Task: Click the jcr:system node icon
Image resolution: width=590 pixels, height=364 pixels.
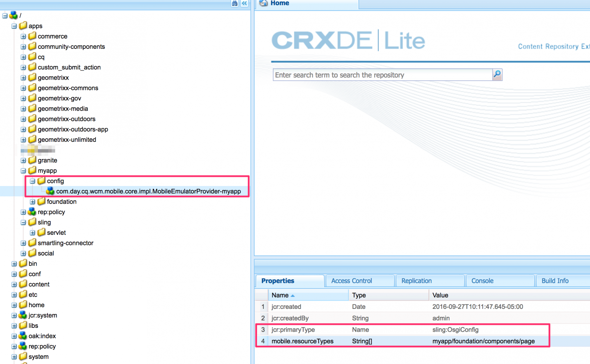Action: click(x=23, y=315)
